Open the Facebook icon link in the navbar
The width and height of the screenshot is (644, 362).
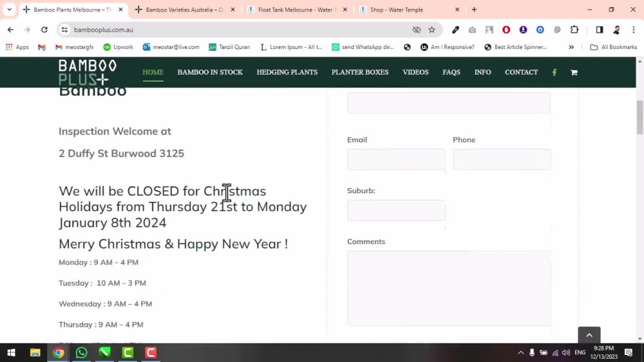coord(554,72)
